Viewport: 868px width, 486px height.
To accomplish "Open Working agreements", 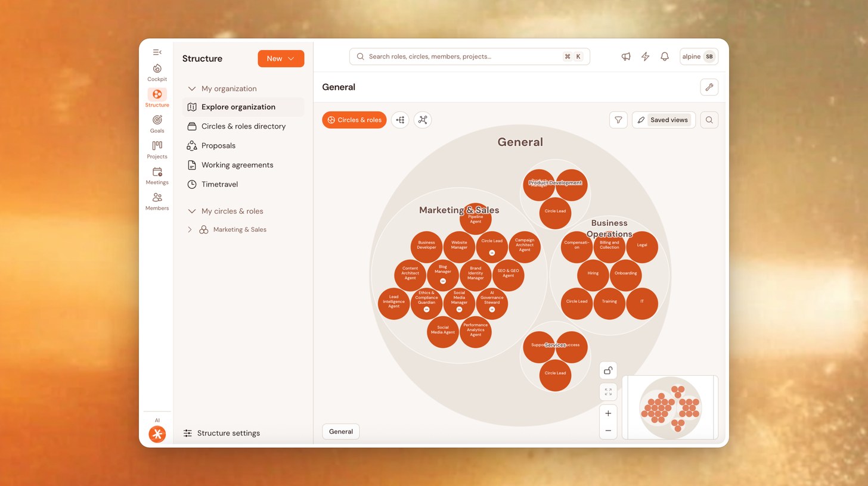I will 243,165.
